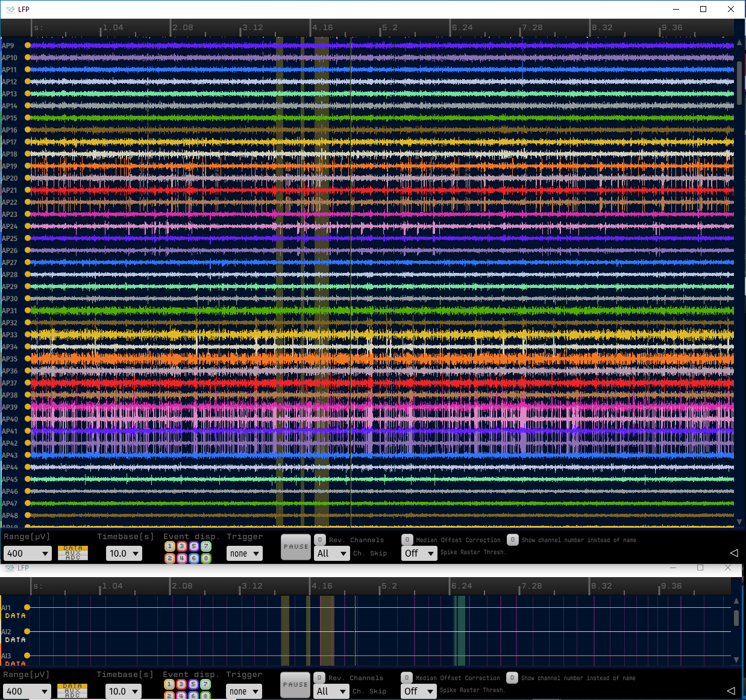Screen dimensions: 746x700
Task: Open the Spike Raster Thresh dropdown
Action: click(419, 553)
